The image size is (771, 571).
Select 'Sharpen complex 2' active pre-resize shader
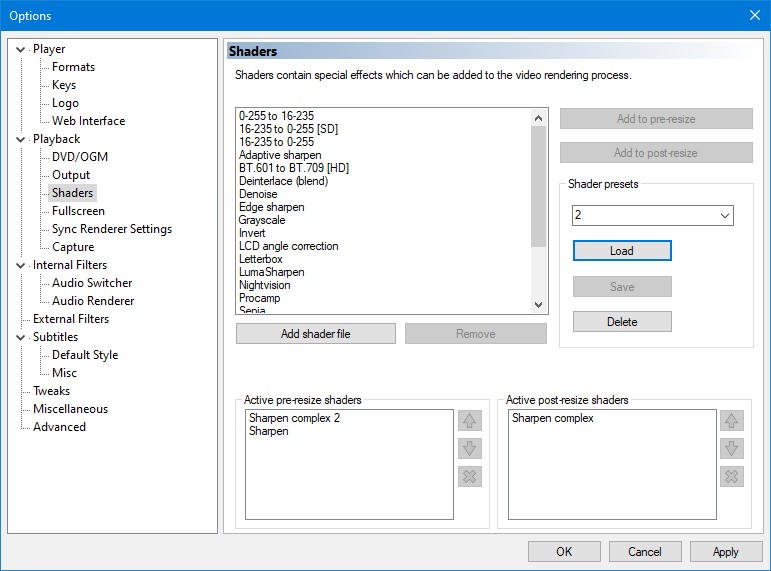295,418
